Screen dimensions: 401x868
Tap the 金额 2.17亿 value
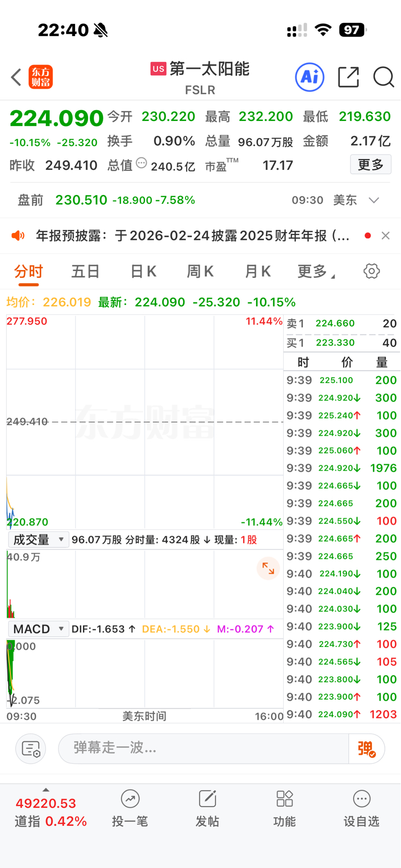[371, 141]
